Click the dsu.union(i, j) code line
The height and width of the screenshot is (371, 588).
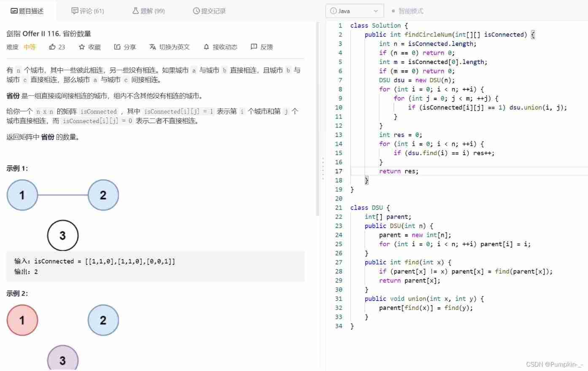coord(487,108)
